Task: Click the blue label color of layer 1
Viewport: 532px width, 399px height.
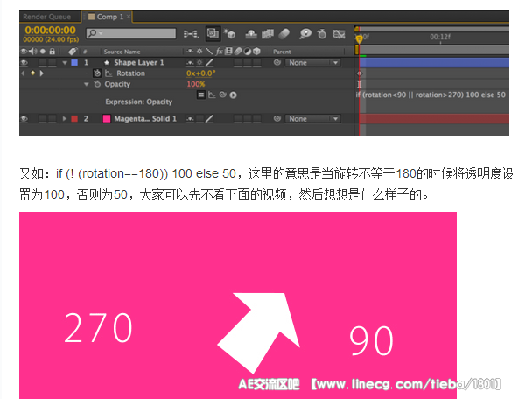Action: 74,62
